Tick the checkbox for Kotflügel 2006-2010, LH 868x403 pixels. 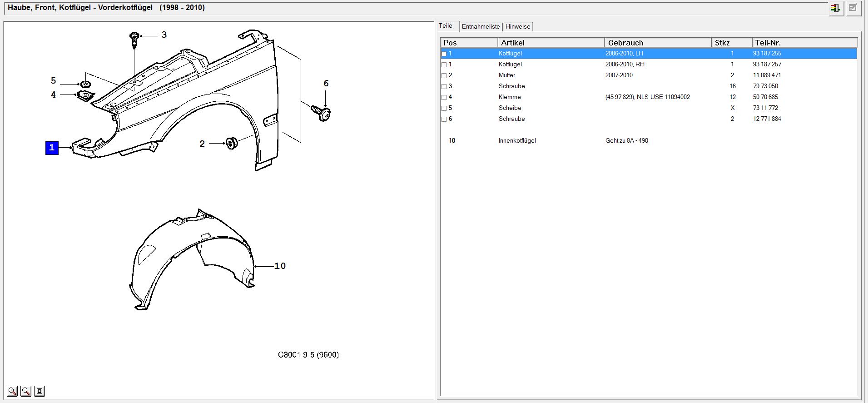click(x=444, y=54)
